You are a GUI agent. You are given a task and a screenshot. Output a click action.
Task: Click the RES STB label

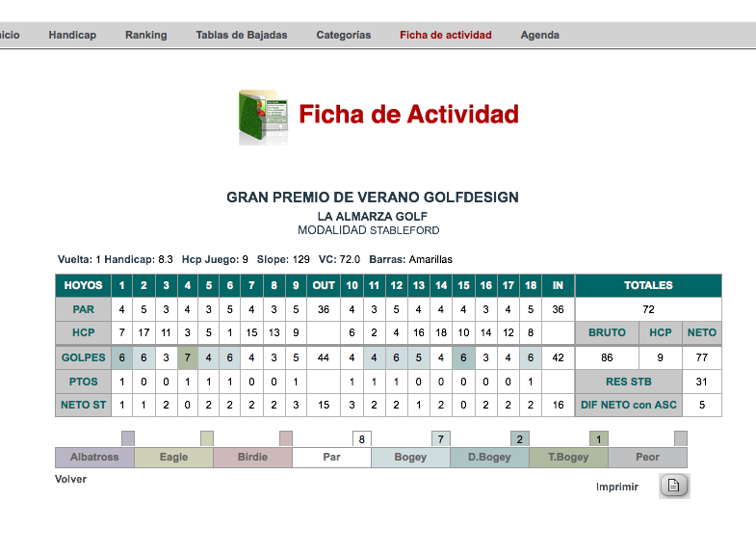click(629, 382)
